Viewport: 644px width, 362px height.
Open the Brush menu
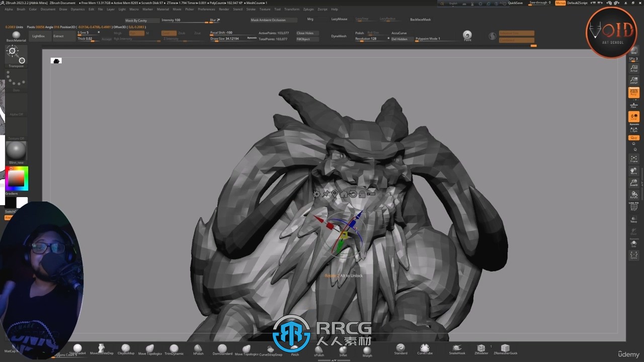pos(21,9)
